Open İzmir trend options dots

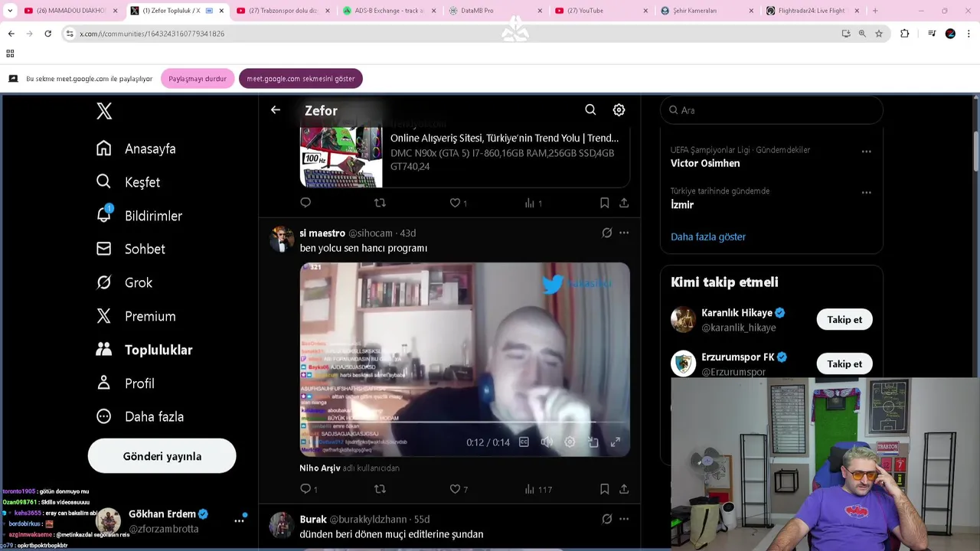click(x=866, y=193)
